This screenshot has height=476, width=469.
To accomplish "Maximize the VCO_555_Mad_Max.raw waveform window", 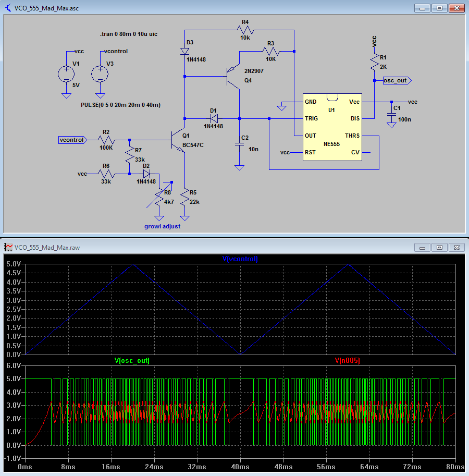I will click(x=439, y=247).
